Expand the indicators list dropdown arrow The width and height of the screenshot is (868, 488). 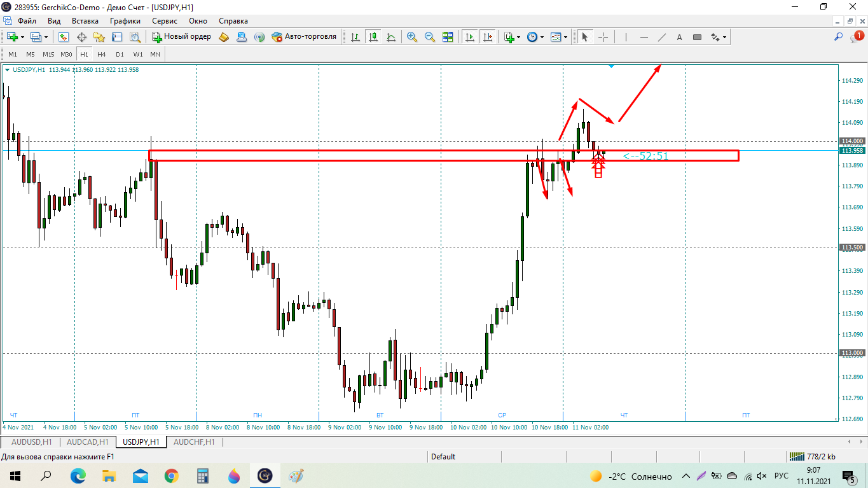518,37
